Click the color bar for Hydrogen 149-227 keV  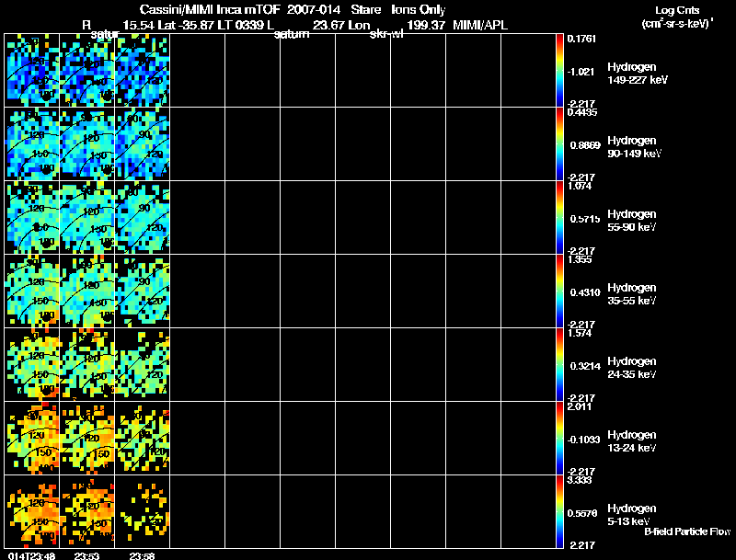[559, 71]
